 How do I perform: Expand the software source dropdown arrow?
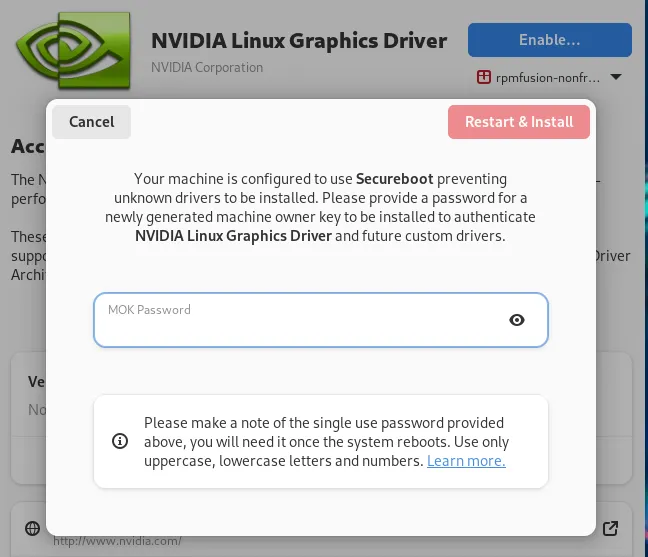click(x=616, y=77)
